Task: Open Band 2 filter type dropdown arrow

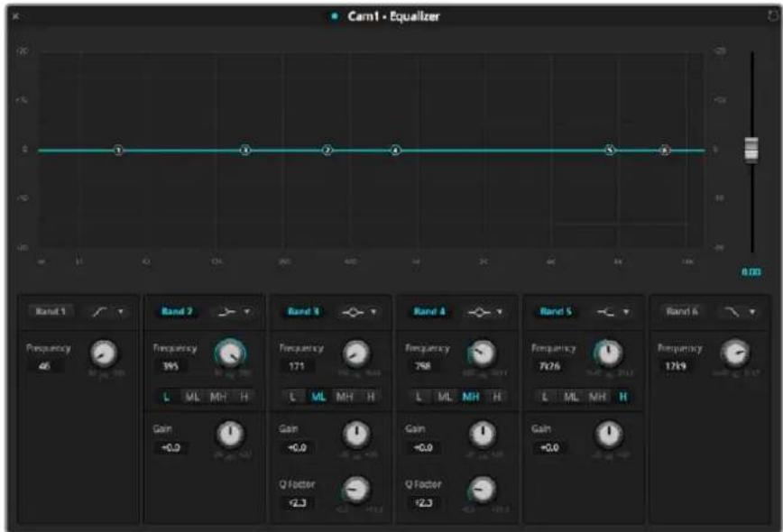Action: tap(247, 312)
